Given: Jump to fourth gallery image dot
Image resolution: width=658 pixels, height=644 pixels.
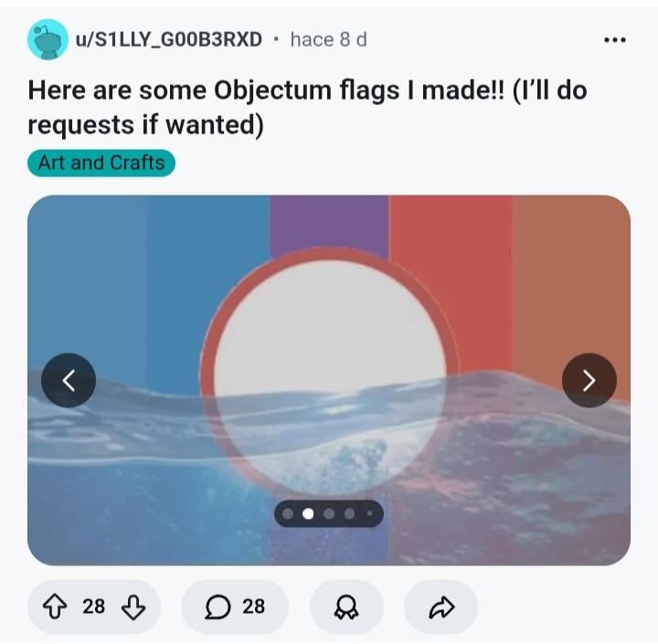Looking at the screenshot, I should tap(349, 514).
